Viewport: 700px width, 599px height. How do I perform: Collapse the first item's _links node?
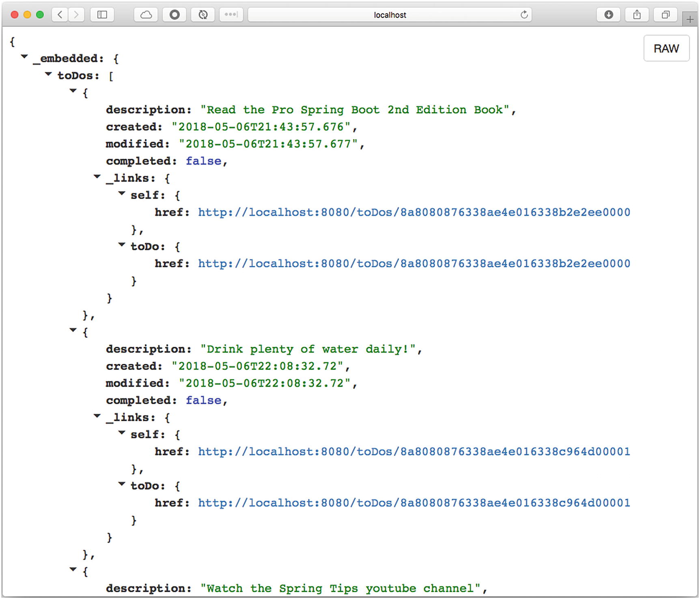click(x=97, y=177)
